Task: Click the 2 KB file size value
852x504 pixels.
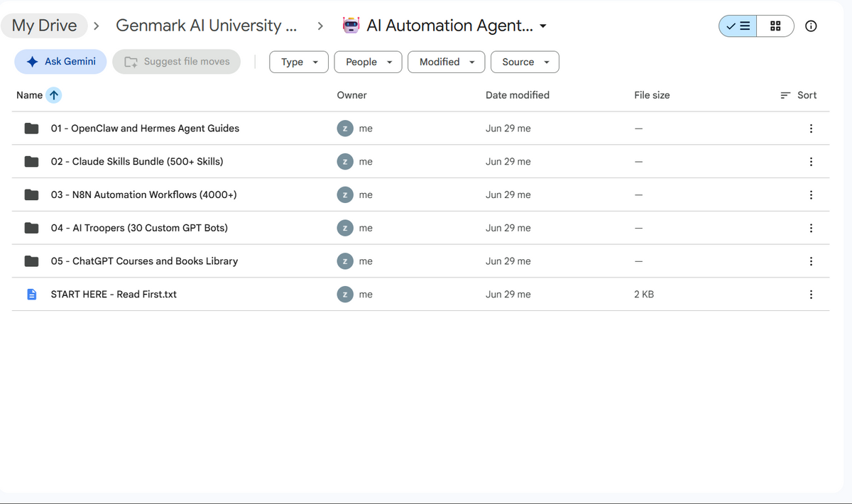Action: (644, 294)
